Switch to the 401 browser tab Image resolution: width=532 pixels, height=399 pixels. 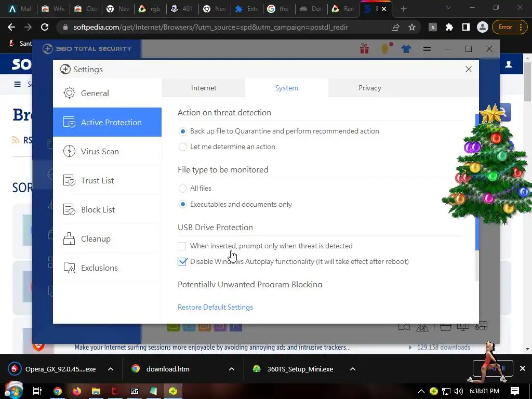coord(182,9)
